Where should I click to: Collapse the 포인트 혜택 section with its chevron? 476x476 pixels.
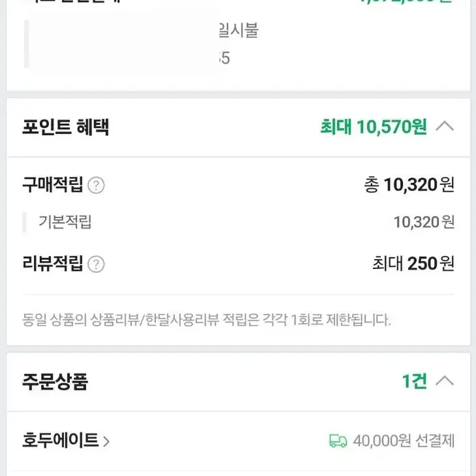point(445,126)
